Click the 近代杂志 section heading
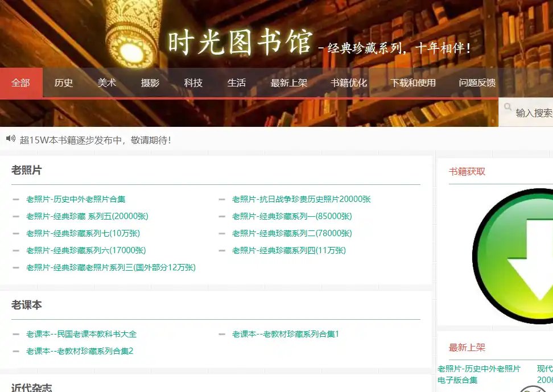Screen dimensions: 553x392 click(x=31, y=388)
